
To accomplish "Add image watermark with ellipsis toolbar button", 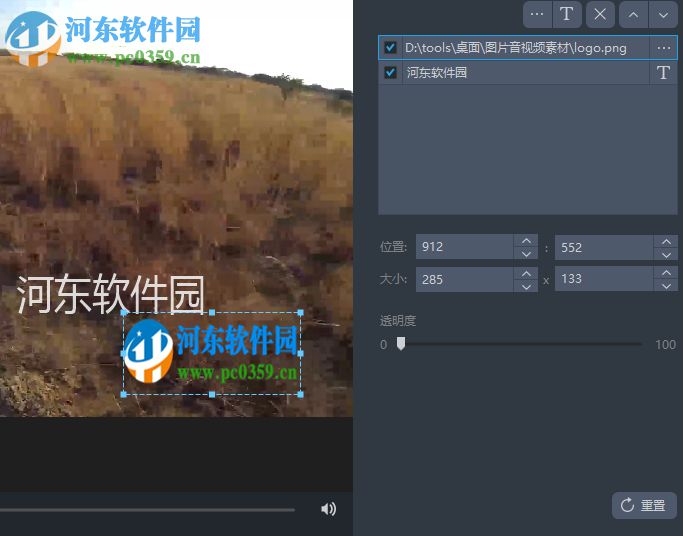I will [537, 14].
